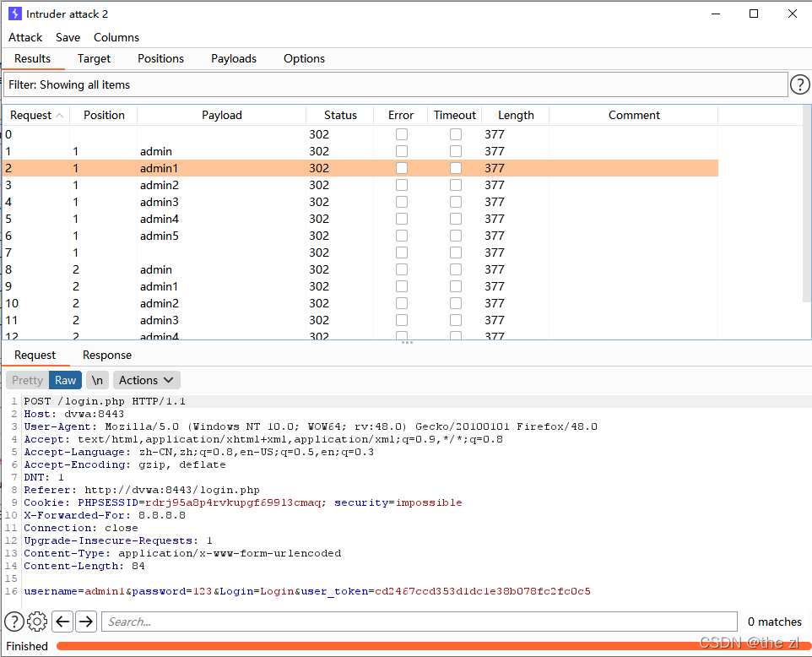The image size is (812, 657).
Task: Toggle Timeout checkbox for request 10
Action: tap(456, 303)
